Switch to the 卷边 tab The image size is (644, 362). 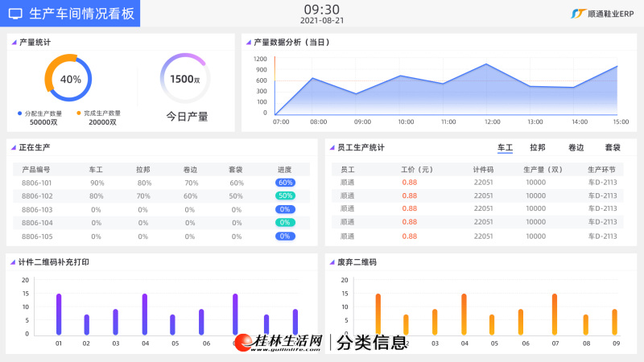point(576,147)
